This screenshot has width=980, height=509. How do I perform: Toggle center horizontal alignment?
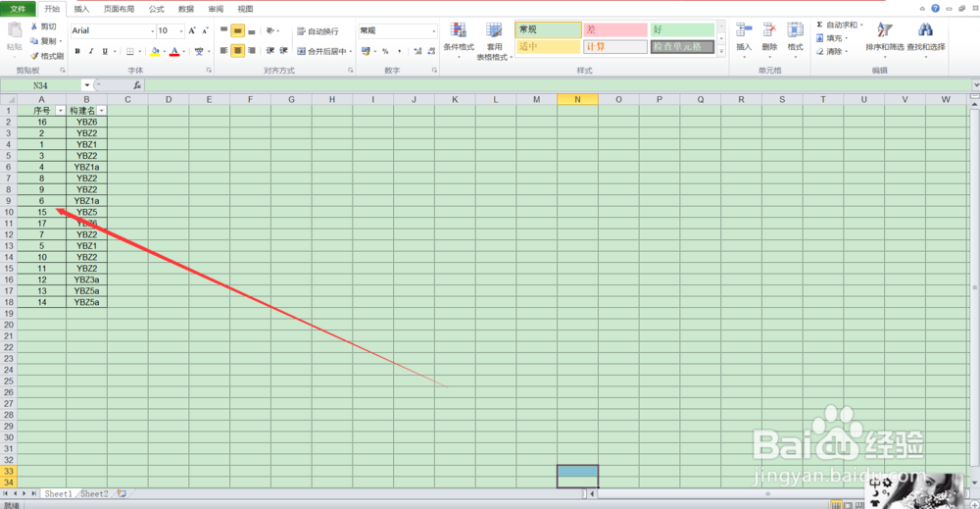pyautogui.click(x=237, y=51)
